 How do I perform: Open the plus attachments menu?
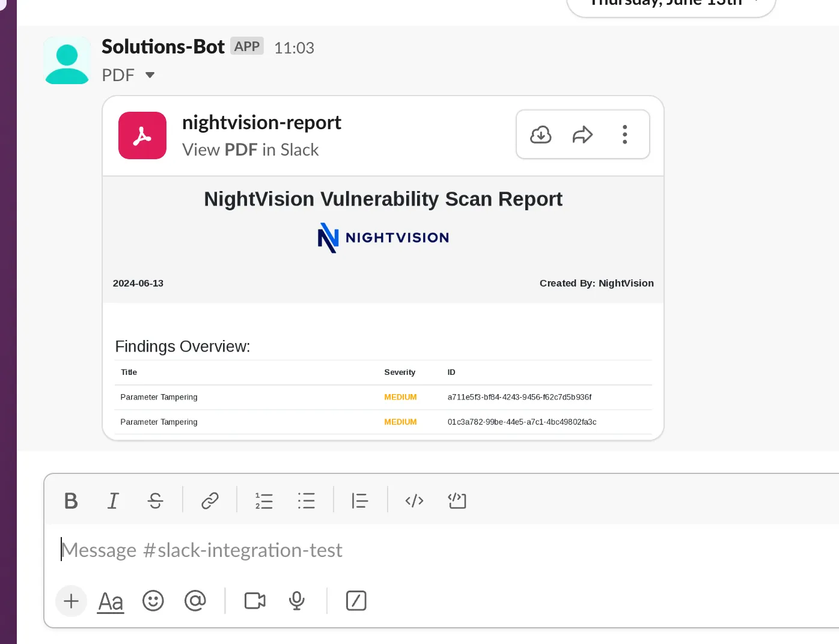coord(71,601)
